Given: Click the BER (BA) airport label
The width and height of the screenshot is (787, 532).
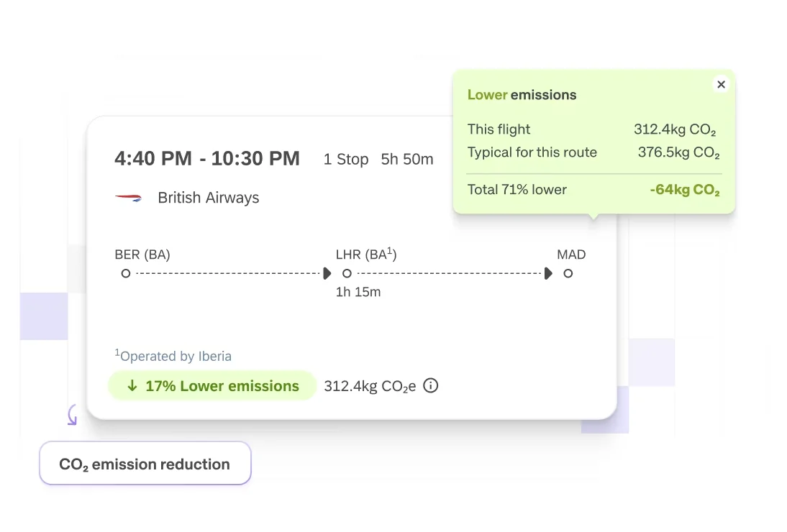Looking at the screenshot, I should 142,254.
